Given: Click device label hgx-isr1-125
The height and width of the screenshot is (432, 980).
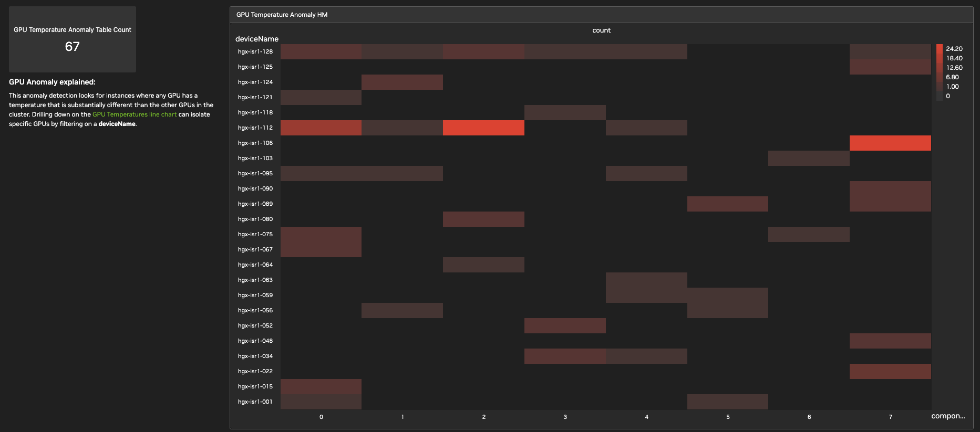Looking at the screenshot, I should coord(255,67).
